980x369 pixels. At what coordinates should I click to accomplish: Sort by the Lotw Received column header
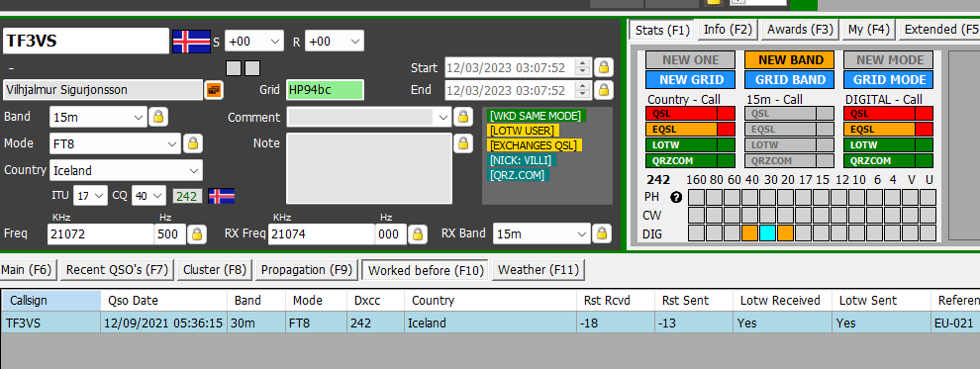coord(781,301)
